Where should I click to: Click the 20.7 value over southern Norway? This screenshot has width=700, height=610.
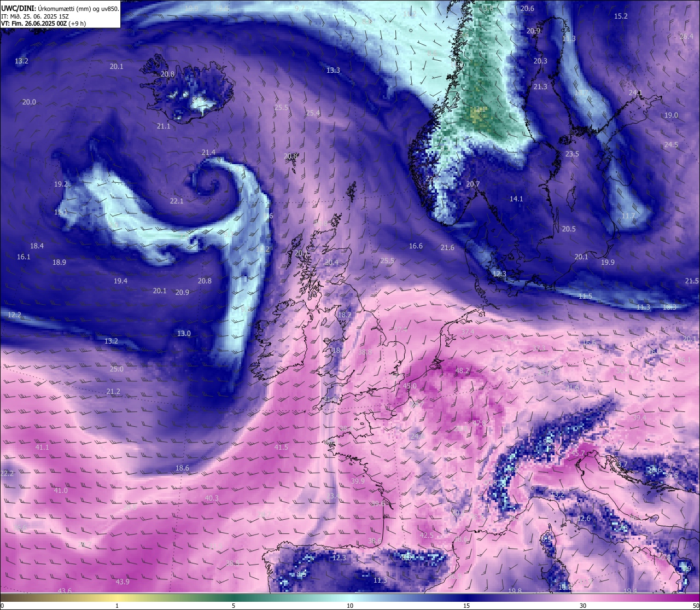[472, 184]
